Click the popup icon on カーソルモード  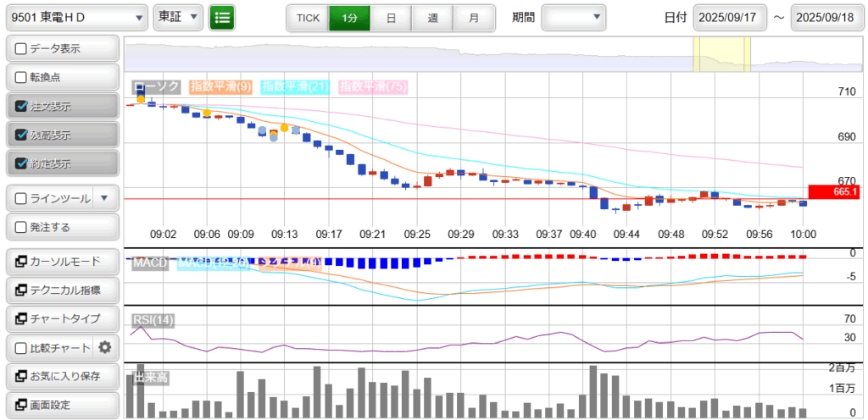tap(21, 262)
